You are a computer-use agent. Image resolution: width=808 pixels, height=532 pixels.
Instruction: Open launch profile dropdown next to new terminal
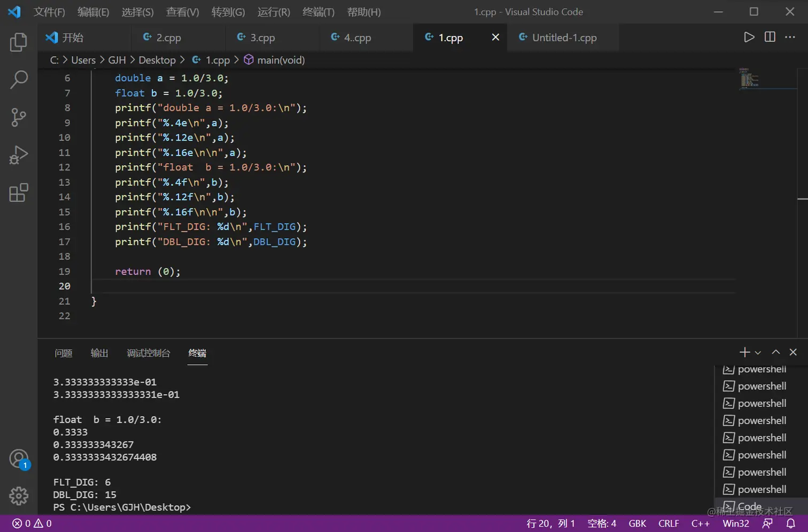point(758,353)
